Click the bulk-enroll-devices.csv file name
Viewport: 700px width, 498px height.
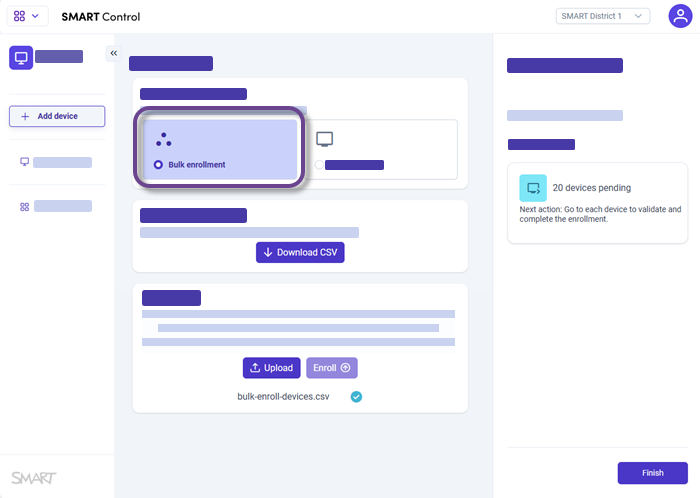point(283,396)
